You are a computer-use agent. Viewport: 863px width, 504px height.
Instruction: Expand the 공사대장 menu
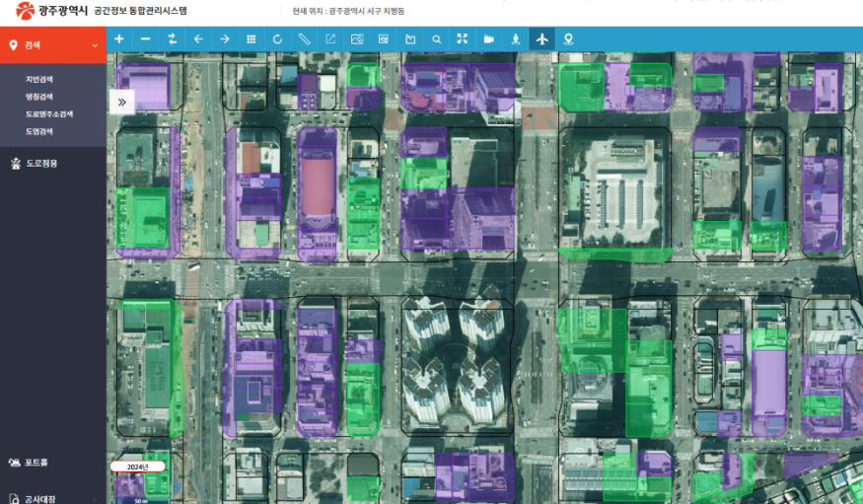42,498
